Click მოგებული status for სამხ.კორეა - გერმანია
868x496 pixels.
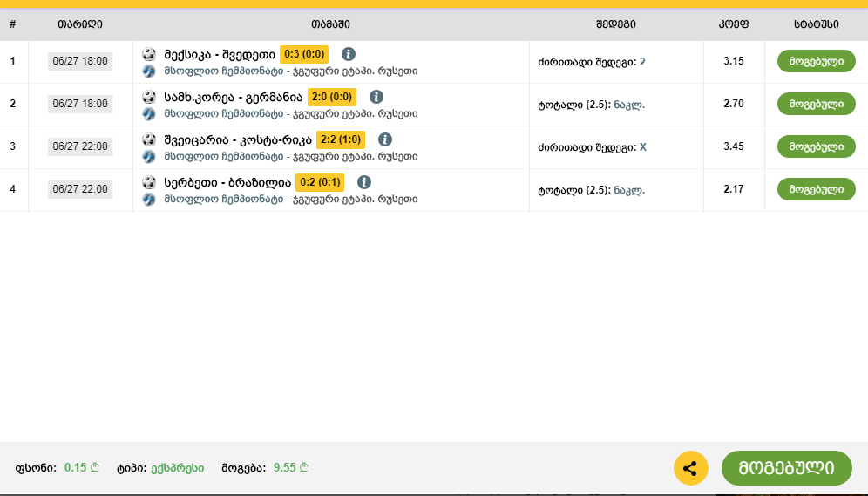(x=817, y=104)
